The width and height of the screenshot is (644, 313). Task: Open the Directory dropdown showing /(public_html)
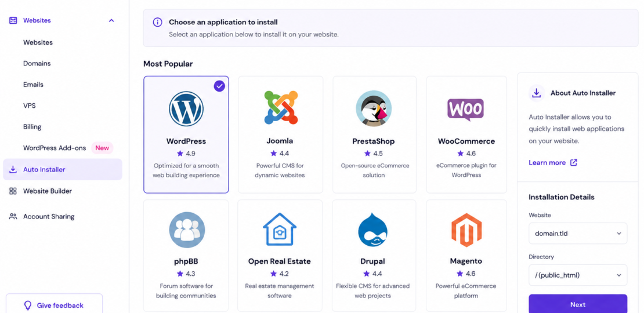(578, 275)
